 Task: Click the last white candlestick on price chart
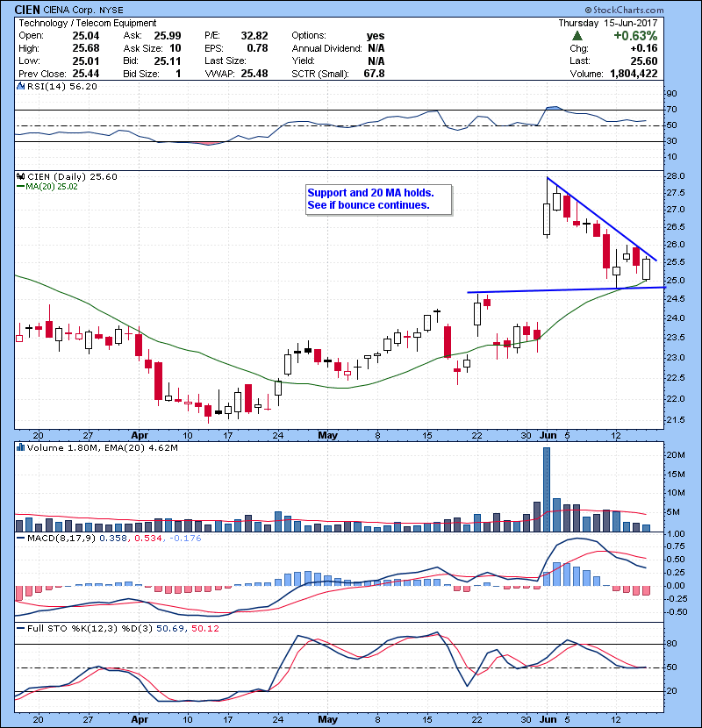pyautogui.click(x=646, y=269)
